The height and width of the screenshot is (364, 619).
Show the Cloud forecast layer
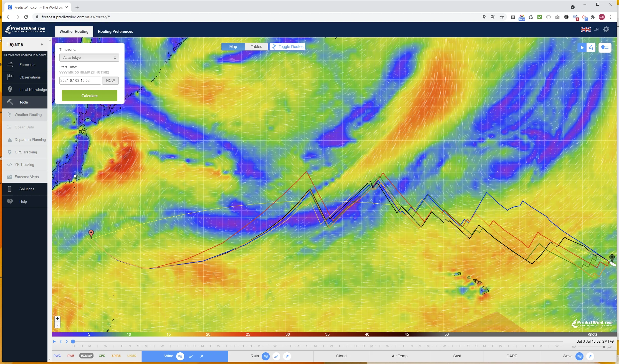click(341, 356)
